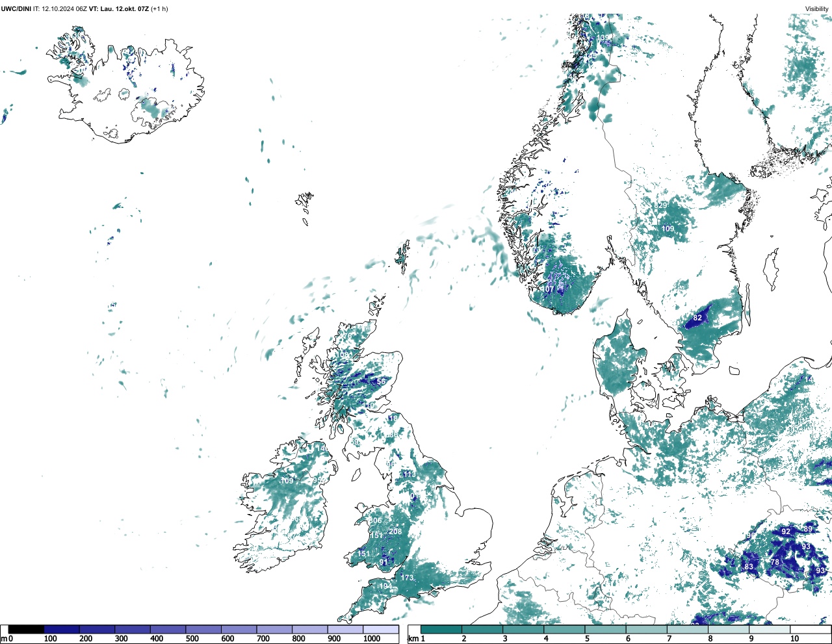The height and width of the screenshot is (644, 832).
Task: Click the '100' tick label on meter legend
Action: 50,639
